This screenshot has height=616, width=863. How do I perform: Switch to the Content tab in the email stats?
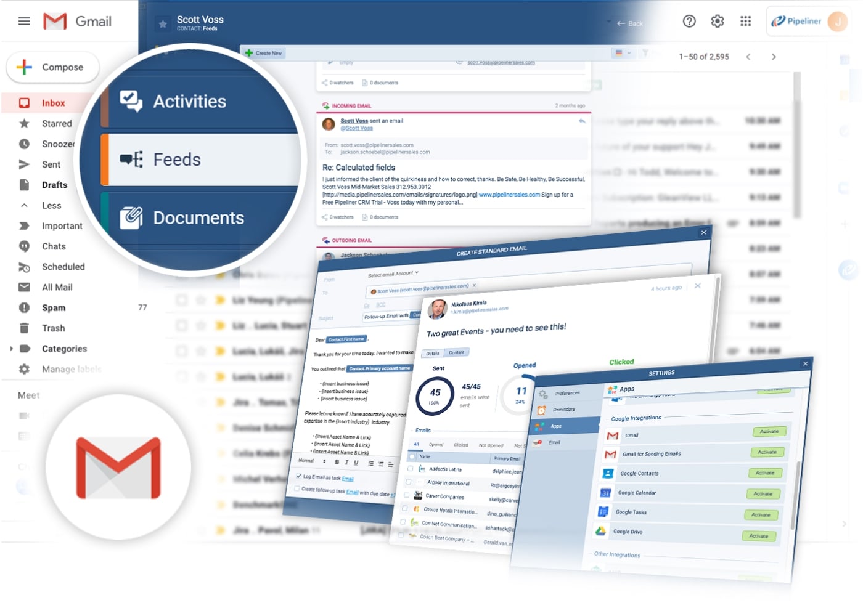click(457, 352)
